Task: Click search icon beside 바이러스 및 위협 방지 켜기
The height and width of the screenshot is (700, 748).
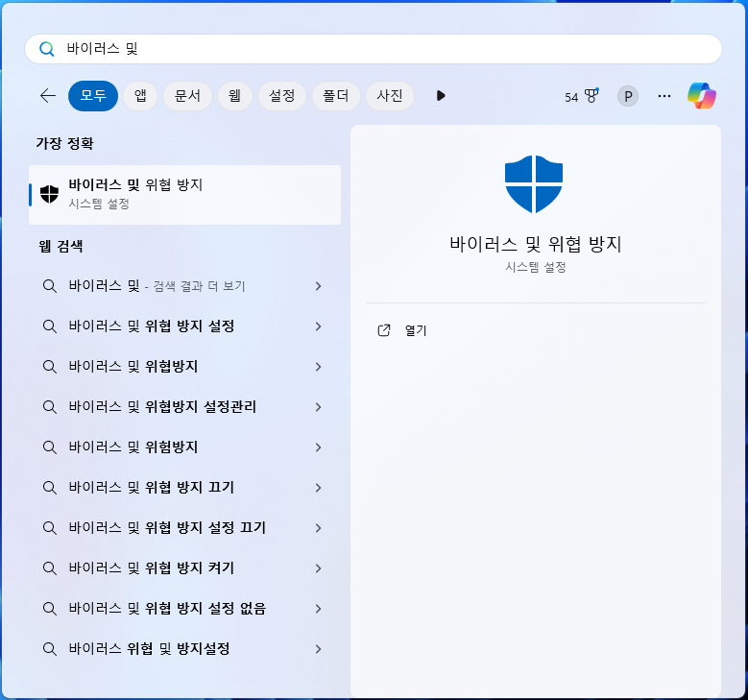Action: pyautogui.click(x=50, y=568)
